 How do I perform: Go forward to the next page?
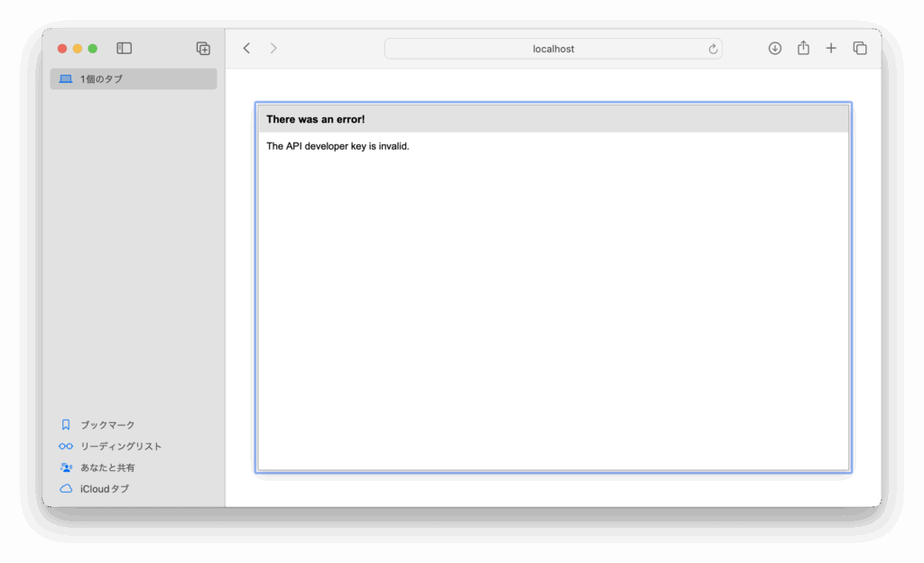coord(273,49)
